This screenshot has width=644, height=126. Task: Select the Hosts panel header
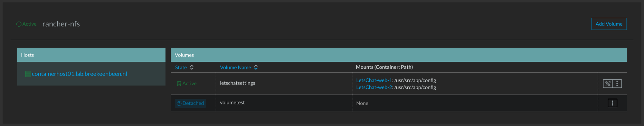pos(91,55)
